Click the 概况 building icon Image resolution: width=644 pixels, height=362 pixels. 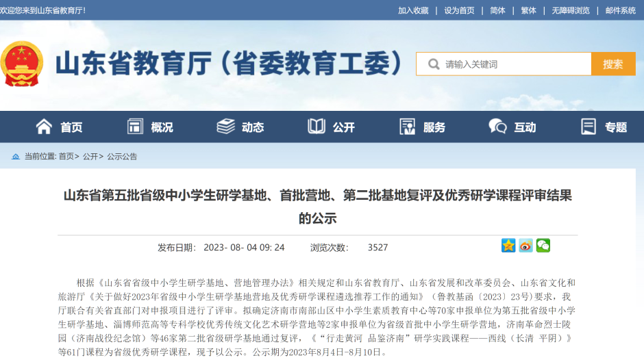point(135,127)
